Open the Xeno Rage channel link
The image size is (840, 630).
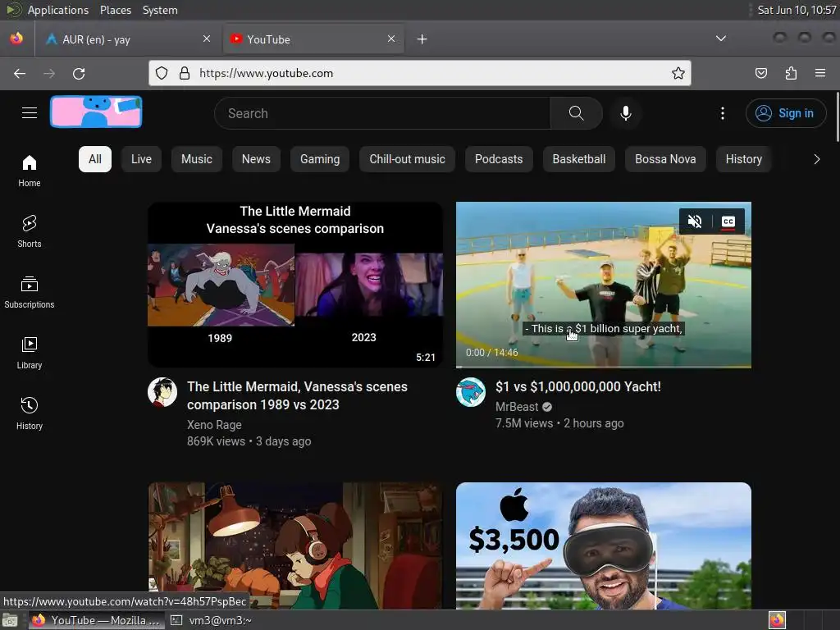coord(214,425)
